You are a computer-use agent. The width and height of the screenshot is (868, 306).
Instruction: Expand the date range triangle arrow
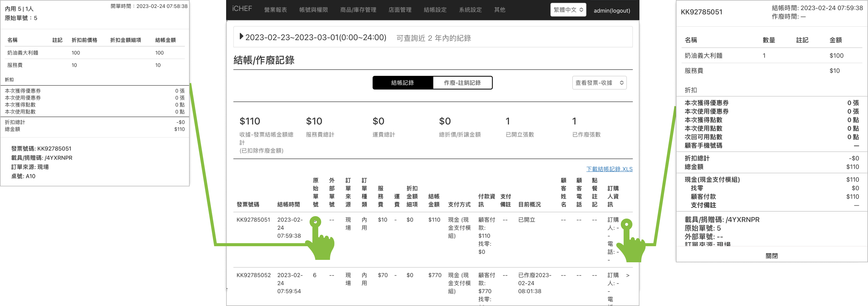coord(241,36)
